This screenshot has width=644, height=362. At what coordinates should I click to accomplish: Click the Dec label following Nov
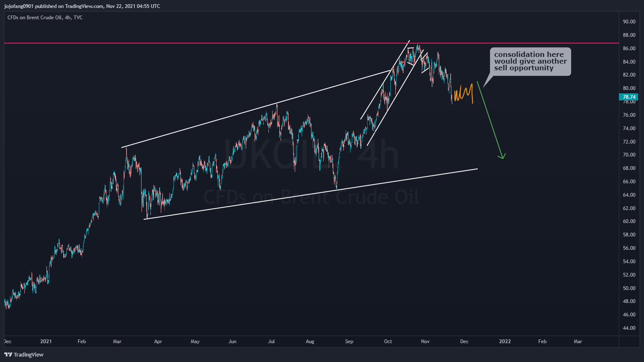click(464, 341)
